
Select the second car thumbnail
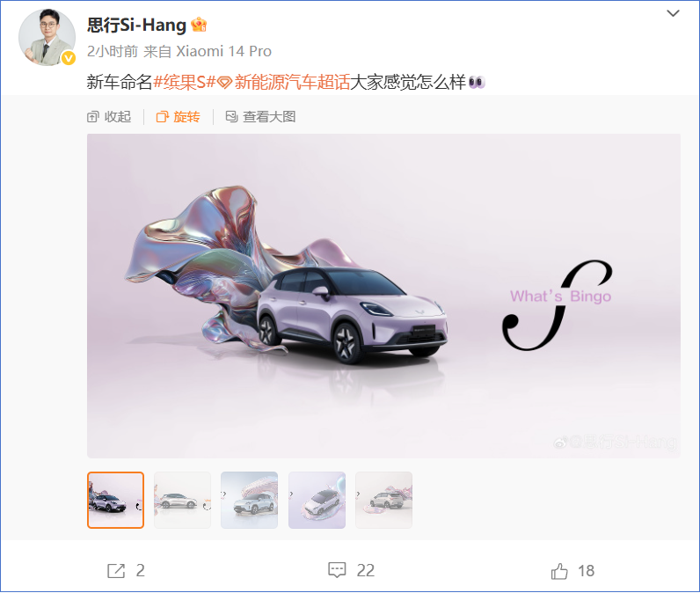tap(182, 500)
